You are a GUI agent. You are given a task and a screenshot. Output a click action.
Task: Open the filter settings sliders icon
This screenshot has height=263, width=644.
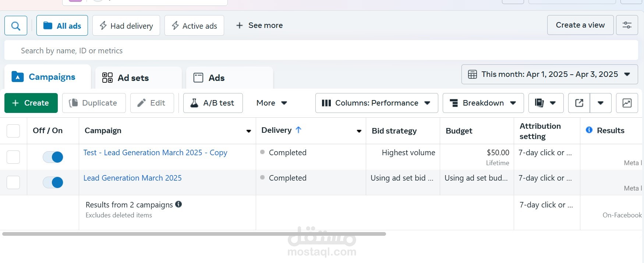pos(627,25)
